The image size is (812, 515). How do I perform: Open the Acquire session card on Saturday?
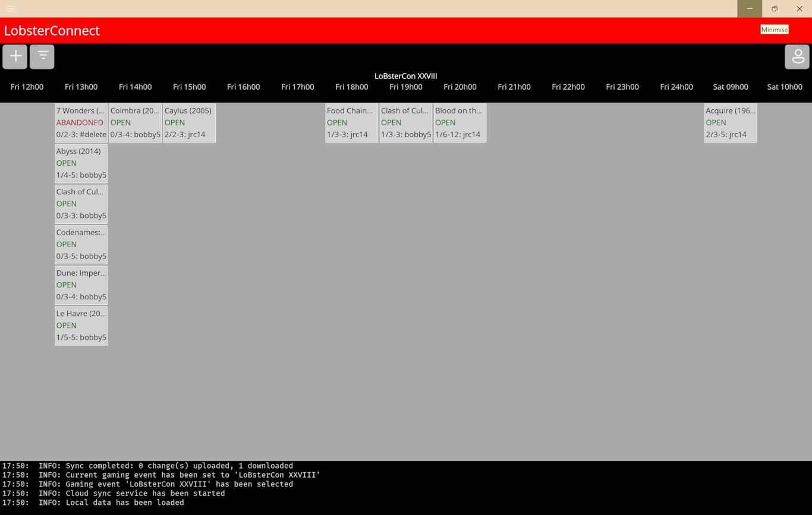[x=730, y=122]
